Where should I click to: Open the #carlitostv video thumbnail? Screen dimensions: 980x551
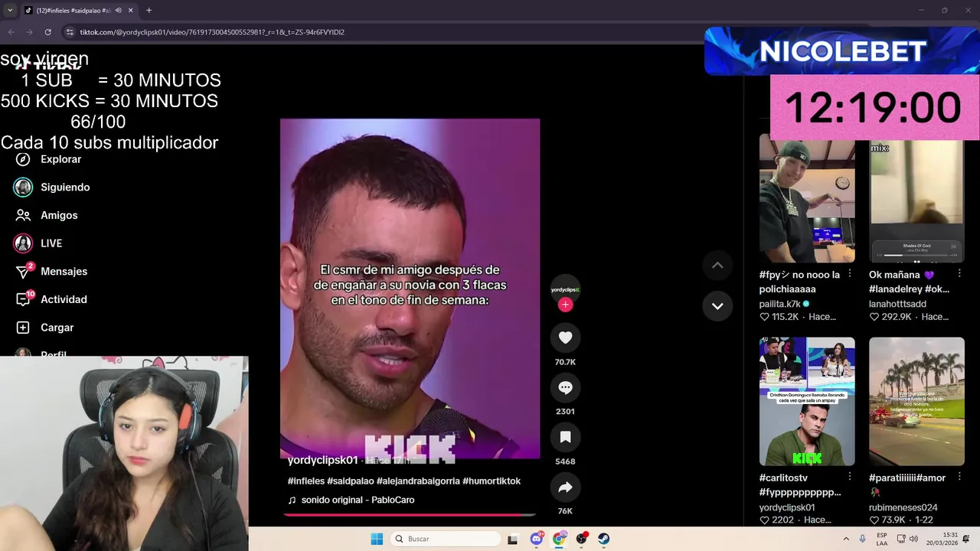pyautogui.click(x=807, y=401)
